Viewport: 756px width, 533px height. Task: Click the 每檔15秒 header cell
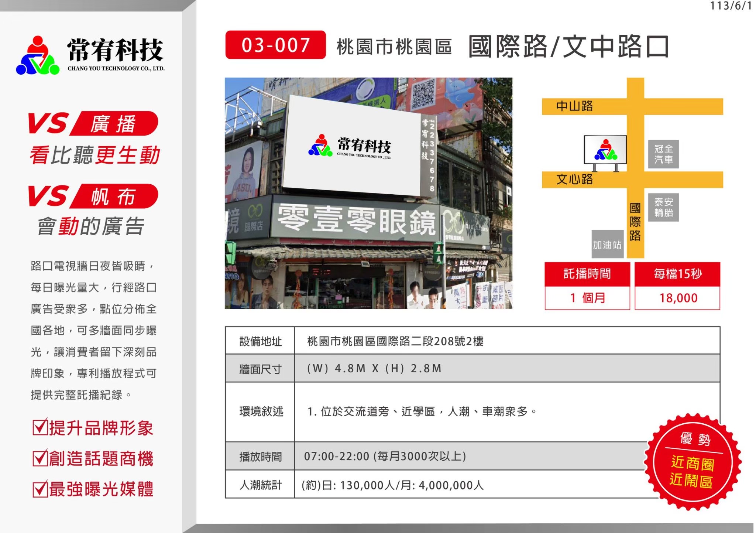677,274
